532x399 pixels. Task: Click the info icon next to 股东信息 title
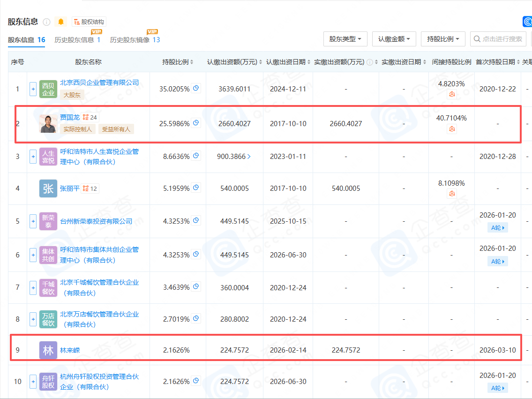(x=46, y=22)
